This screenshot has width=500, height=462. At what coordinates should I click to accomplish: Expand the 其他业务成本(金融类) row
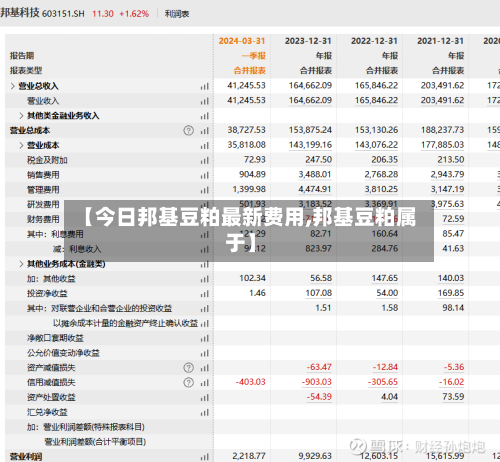click(21, 264)
